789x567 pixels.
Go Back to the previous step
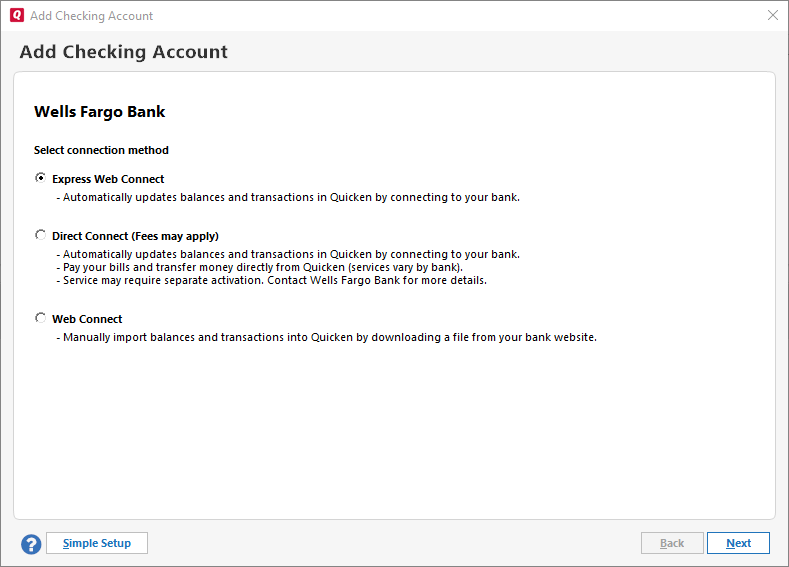[x=672, y=543]
